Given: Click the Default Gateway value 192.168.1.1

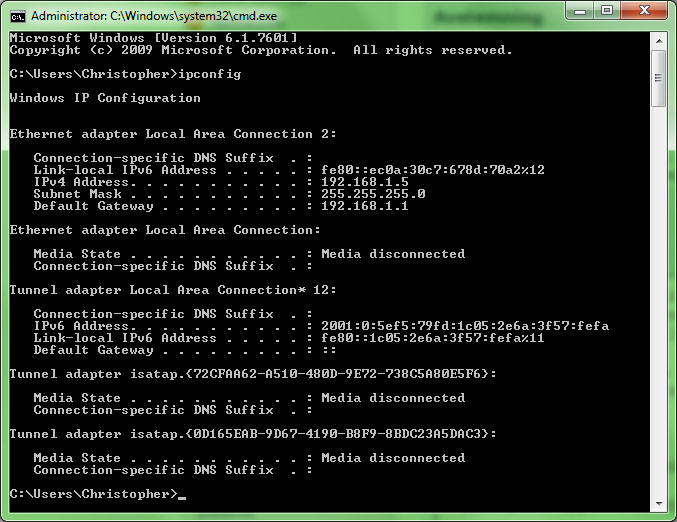Looking at the screenshot, I should point(365,206).
